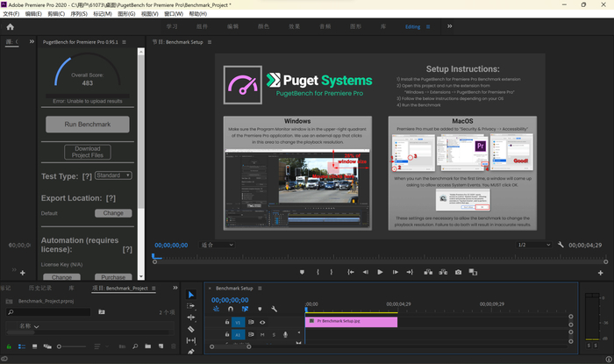This screenshot has height=364, width=614.
Task: Select the Razor tool
Action: click(191, 329)
